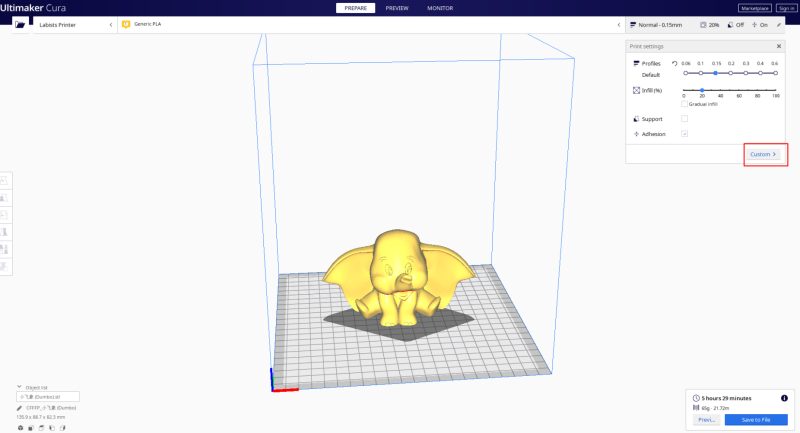Click Save to File

pyautogui.click(x=756, y=420)
